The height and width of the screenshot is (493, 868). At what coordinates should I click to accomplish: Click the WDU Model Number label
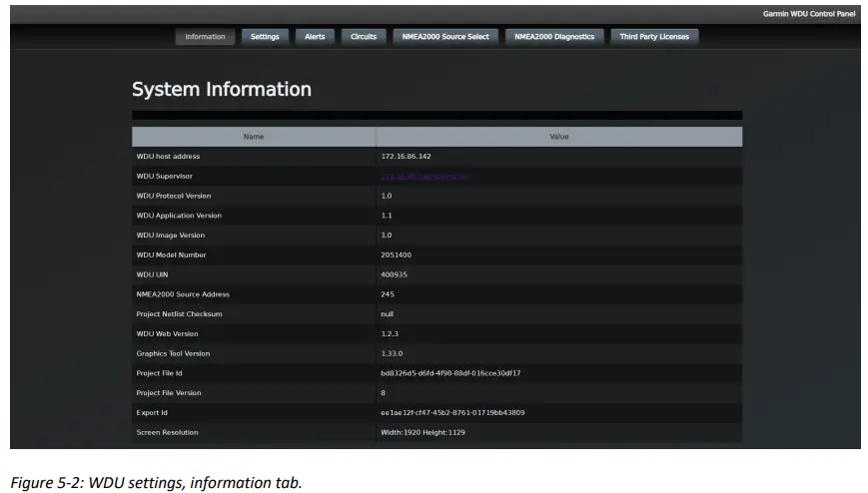[171, 255]
